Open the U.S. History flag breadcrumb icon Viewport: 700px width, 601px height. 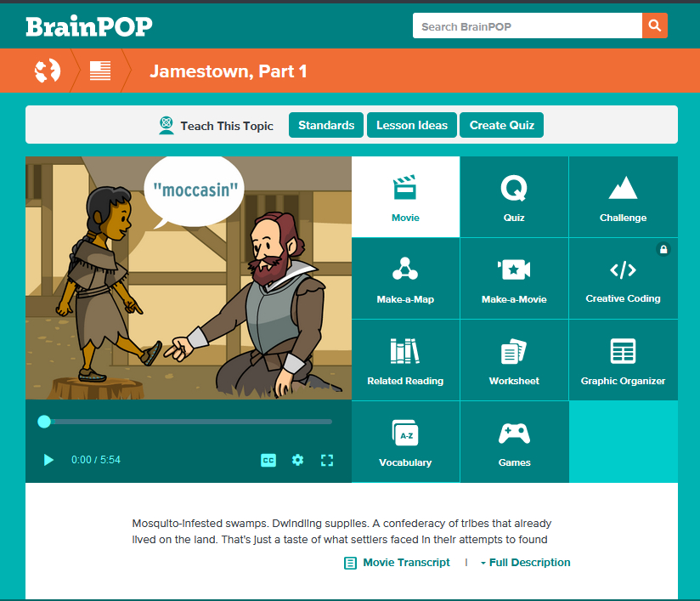tap(100, 71)
